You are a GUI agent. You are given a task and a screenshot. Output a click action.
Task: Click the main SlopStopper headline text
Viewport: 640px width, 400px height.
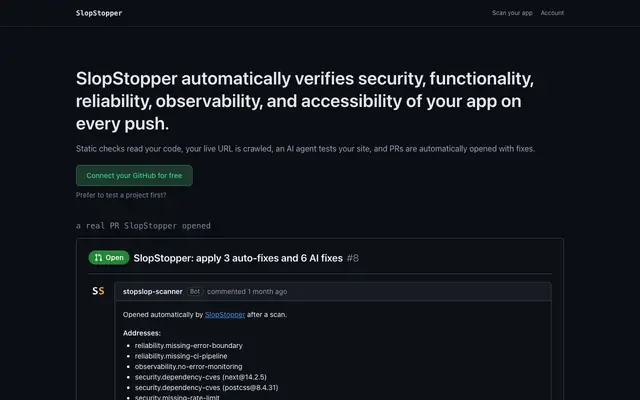[x=304, y=101]
